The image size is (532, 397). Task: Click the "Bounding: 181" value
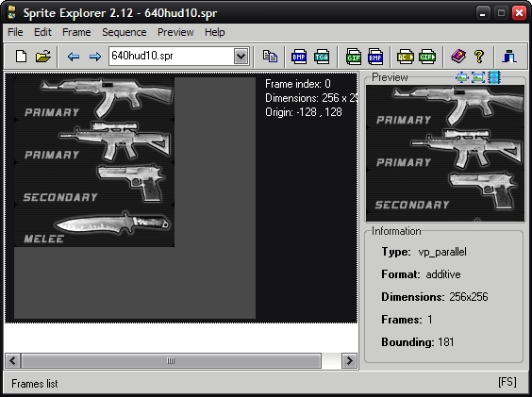(418, 342)
